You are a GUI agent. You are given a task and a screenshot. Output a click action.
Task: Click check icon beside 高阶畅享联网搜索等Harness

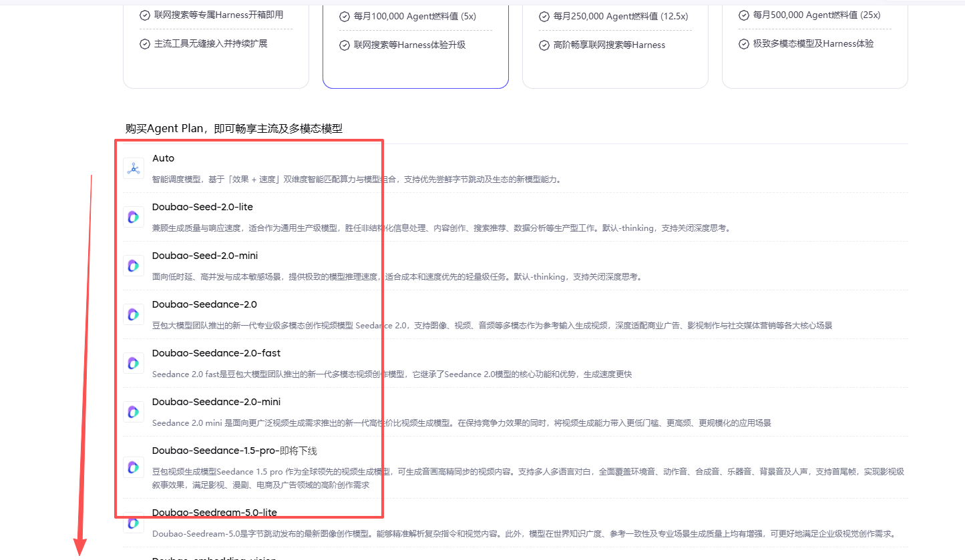point(544,45)
